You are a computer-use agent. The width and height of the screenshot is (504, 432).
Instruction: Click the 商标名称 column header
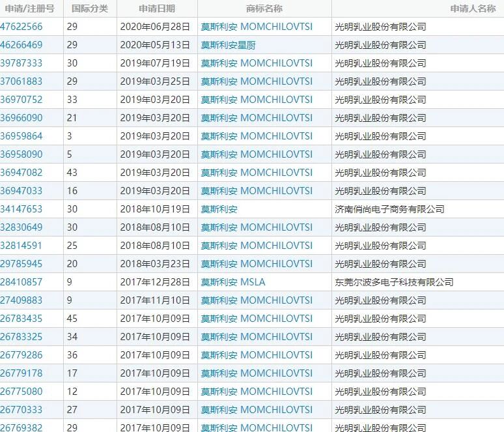pyautogui.click(x=264, y=8)
